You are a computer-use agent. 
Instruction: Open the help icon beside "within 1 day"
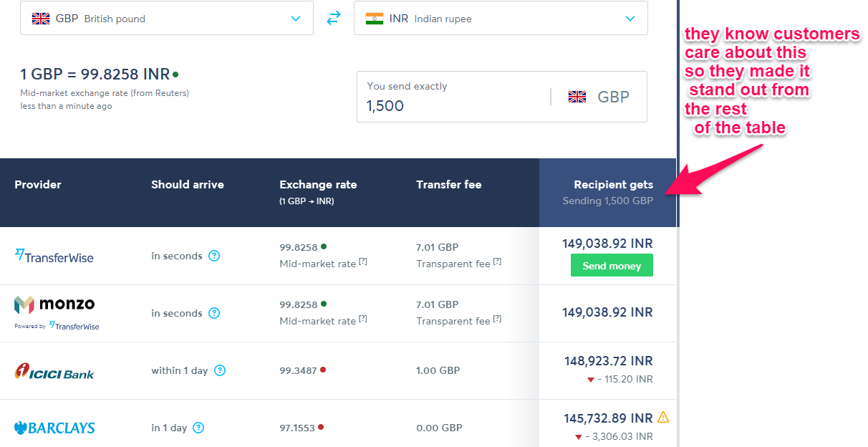(x=220, y=370)
